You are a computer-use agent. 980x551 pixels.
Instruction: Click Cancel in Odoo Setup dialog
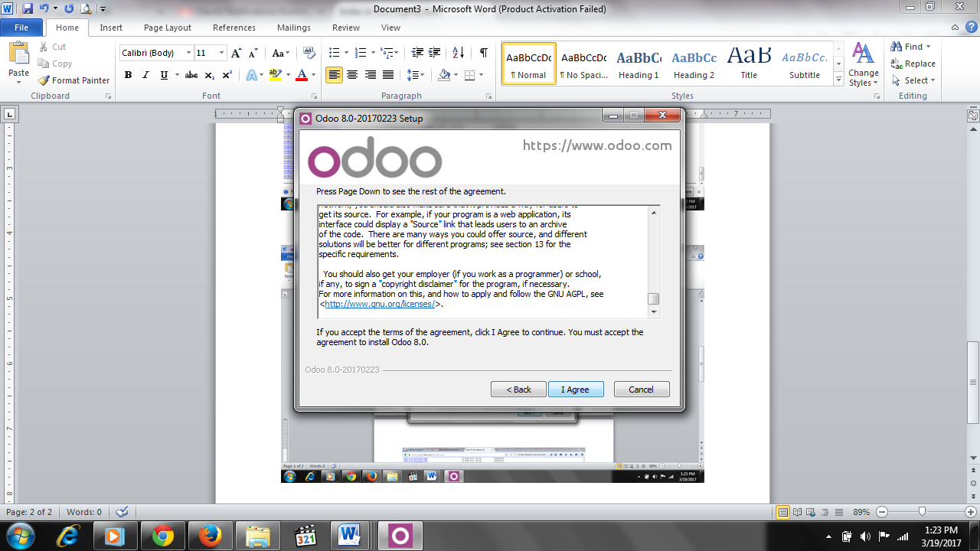[642, 390]
